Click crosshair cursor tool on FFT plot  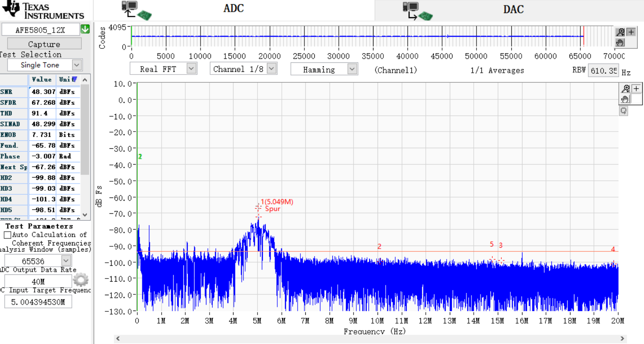(x=636, y=89)
